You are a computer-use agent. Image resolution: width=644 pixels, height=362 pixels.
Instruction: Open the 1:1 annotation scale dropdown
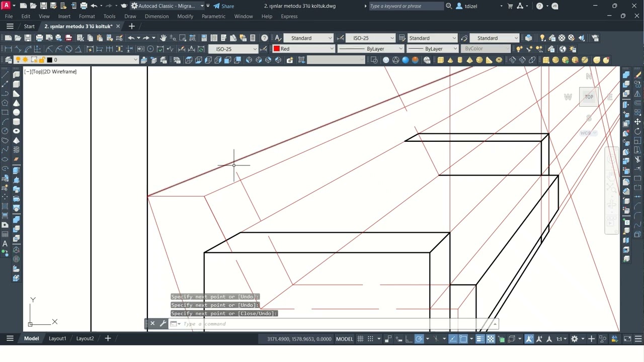(x=561, y=339)
